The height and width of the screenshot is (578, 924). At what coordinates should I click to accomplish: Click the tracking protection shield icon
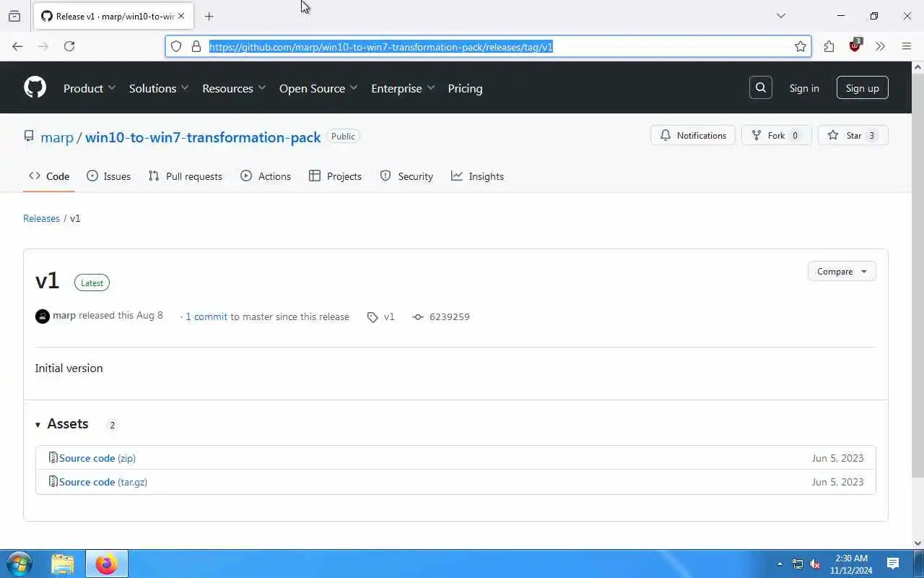click(x=176, y=46)
